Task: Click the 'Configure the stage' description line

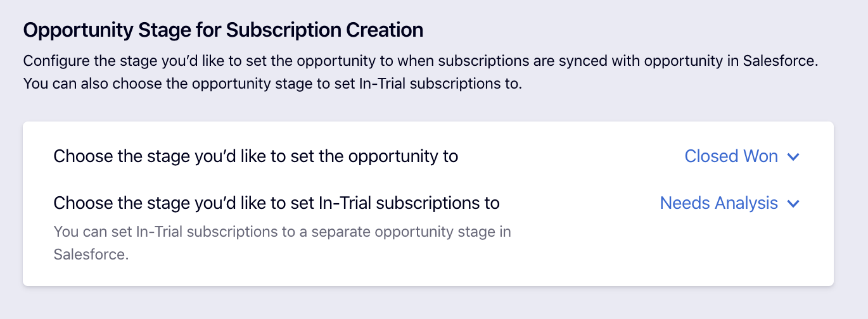Action: click(x=420, y=62)
